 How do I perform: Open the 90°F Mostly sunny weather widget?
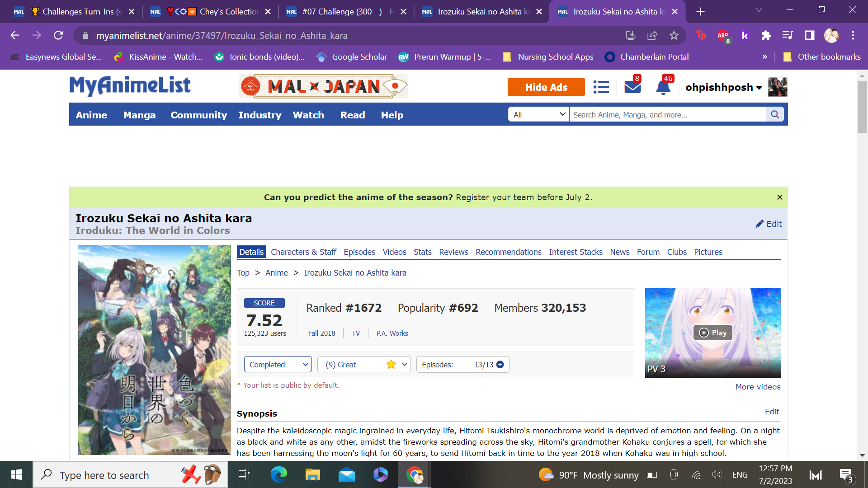589,475
